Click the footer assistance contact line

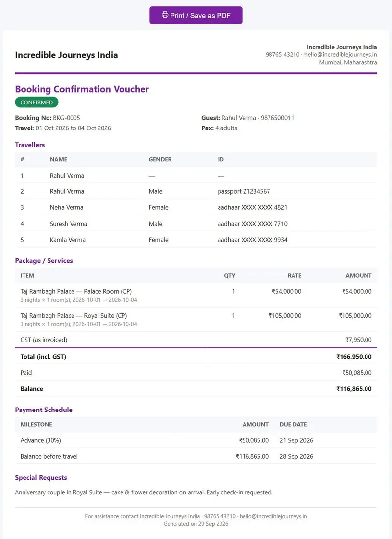point(196,516)
